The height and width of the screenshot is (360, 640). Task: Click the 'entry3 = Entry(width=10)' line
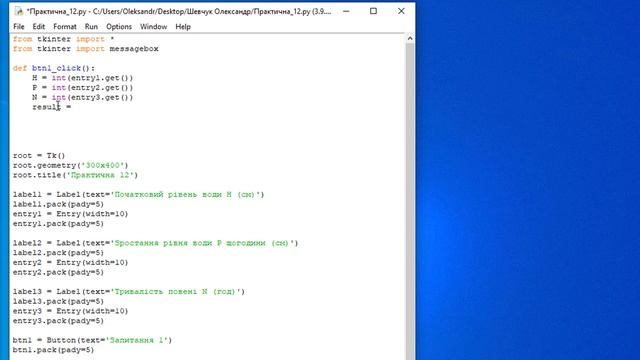(x=71, y=311)
